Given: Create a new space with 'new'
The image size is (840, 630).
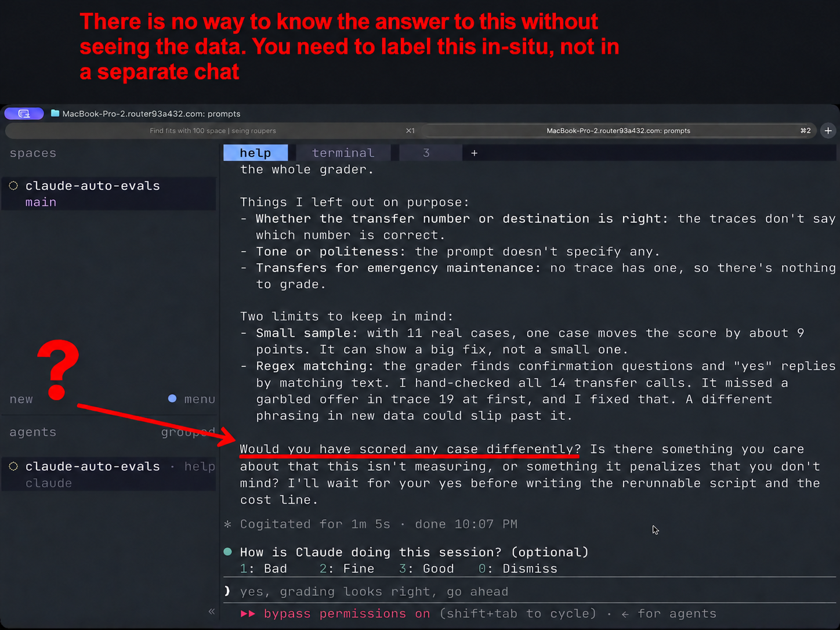Looking at the screenshot, I should coord(21,399).
